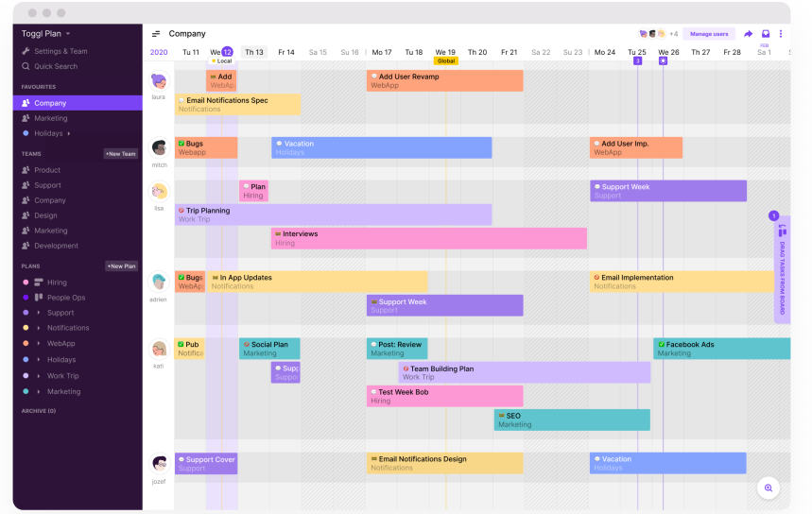Toggle status icon on Trip Planning task
Screen dimensions: 812x514
pyautogui.click(x=181, y=211)
